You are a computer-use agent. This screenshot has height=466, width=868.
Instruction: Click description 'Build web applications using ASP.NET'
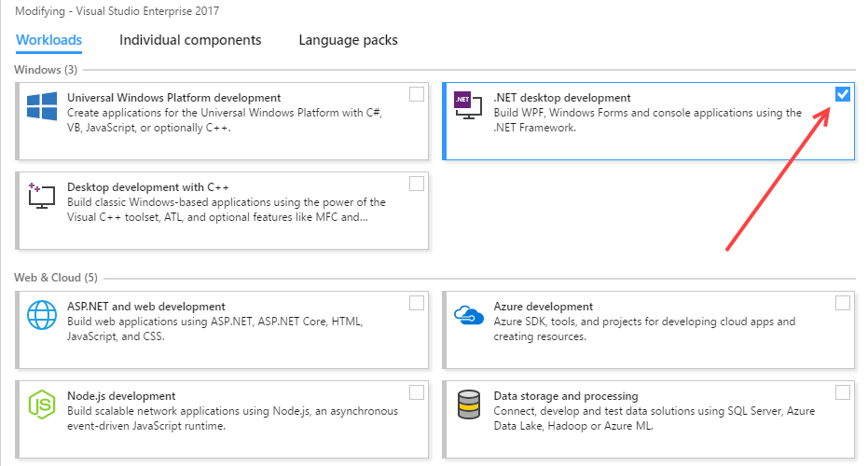[x=214, y=329]
